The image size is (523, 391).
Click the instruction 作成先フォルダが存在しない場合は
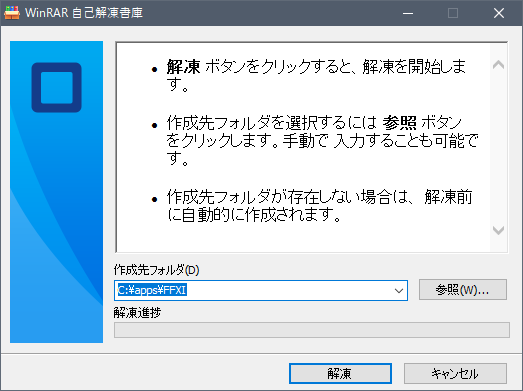coord(319,206)
